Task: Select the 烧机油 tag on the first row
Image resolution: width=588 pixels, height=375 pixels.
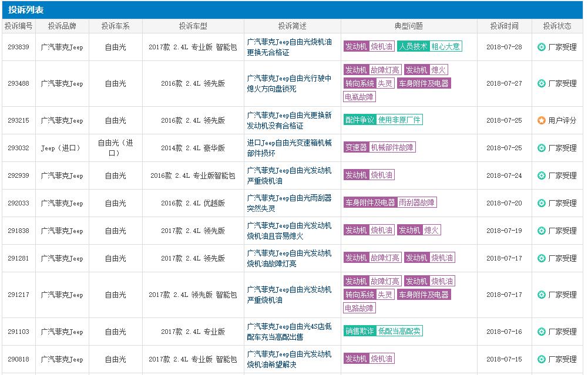Action: pyautogui.click(x=381, y=46)
